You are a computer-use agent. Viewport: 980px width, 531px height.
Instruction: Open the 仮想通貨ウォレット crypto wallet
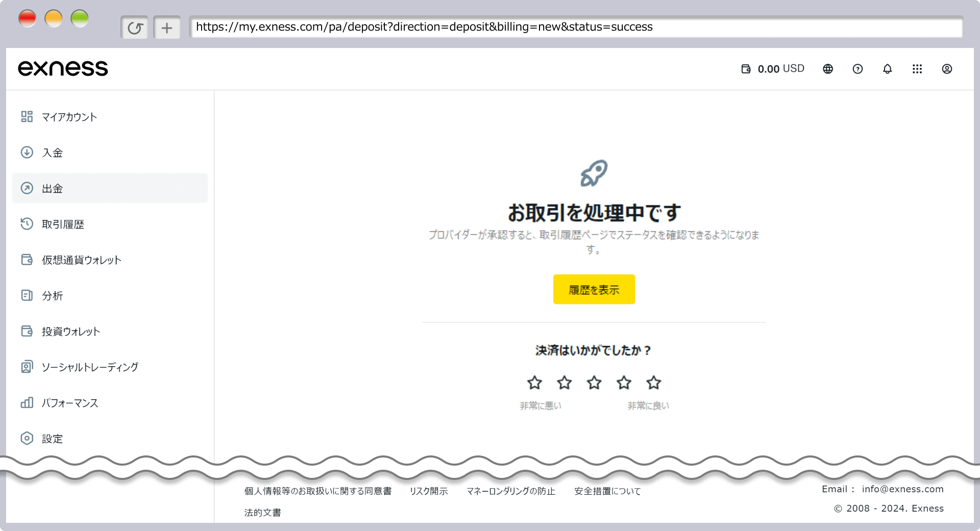(x=80, y=259)
